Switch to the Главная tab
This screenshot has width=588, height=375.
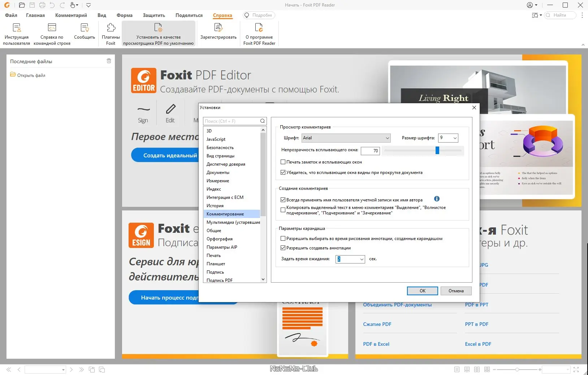pyautogui.click(x=35, y=15)
